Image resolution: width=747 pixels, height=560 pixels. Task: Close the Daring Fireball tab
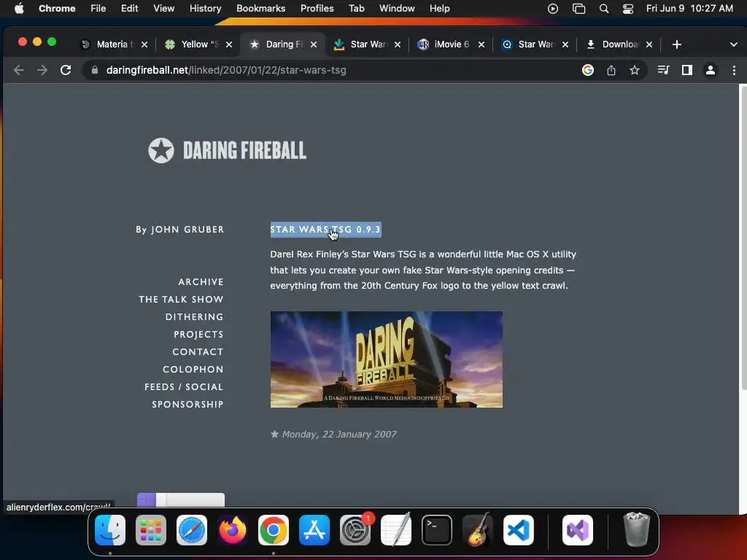[314, 44]
